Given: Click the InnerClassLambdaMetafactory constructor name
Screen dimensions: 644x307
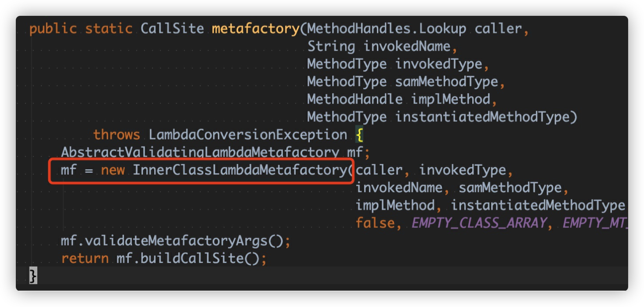Looking at the screenshot, I should click(240, 170).
